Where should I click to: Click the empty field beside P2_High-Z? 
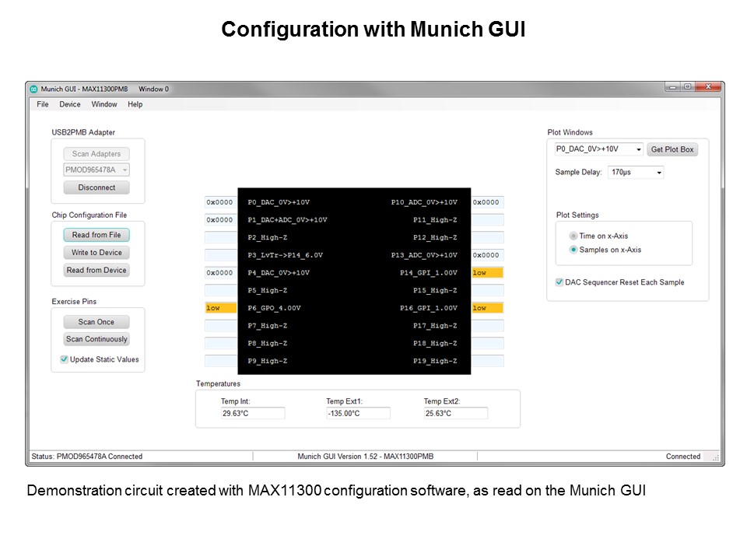pyautogui.click(x=221, y=238)
